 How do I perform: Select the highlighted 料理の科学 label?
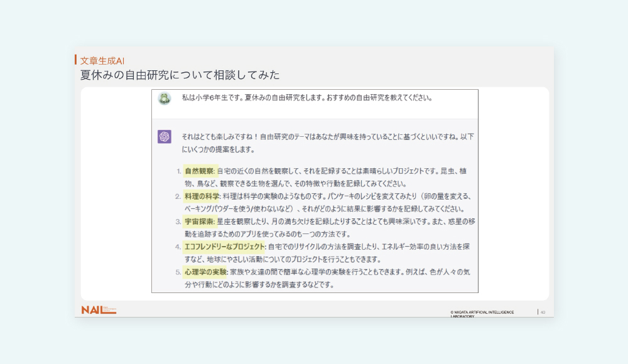click(202, 196)
